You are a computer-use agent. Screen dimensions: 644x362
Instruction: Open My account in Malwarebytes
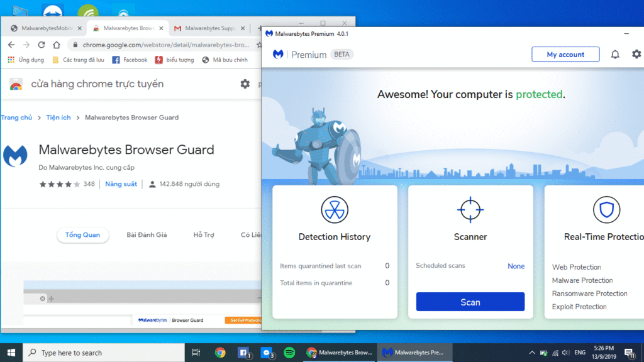tap(565, 55)
